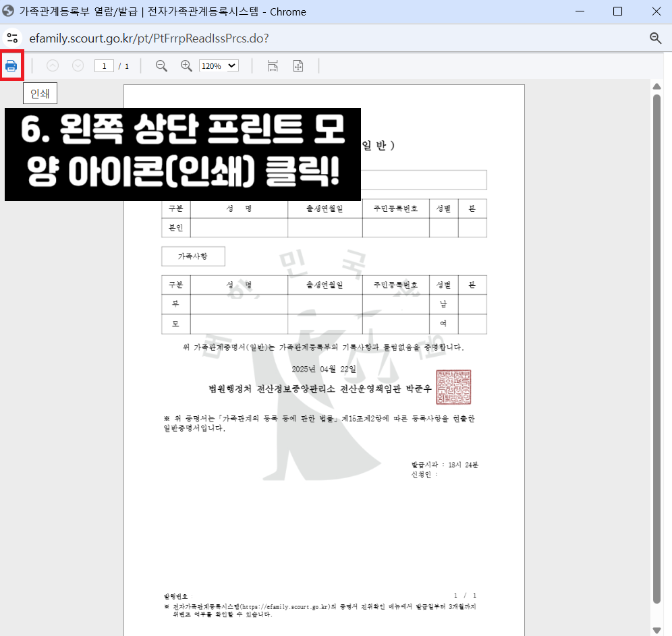
Task: Select the previous page arrow icon
Action: point(53,65)
